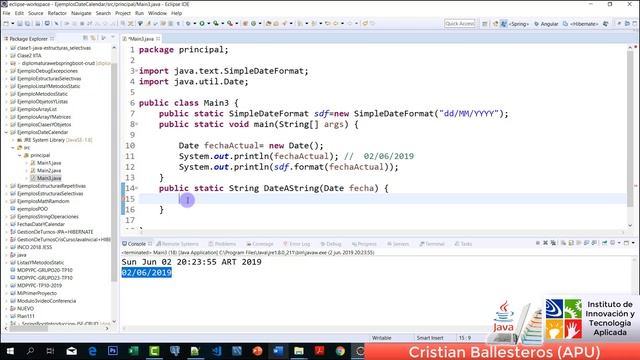Open the Mail app from taskbar
The image size is (640, 360).
[x=72, y=351]
